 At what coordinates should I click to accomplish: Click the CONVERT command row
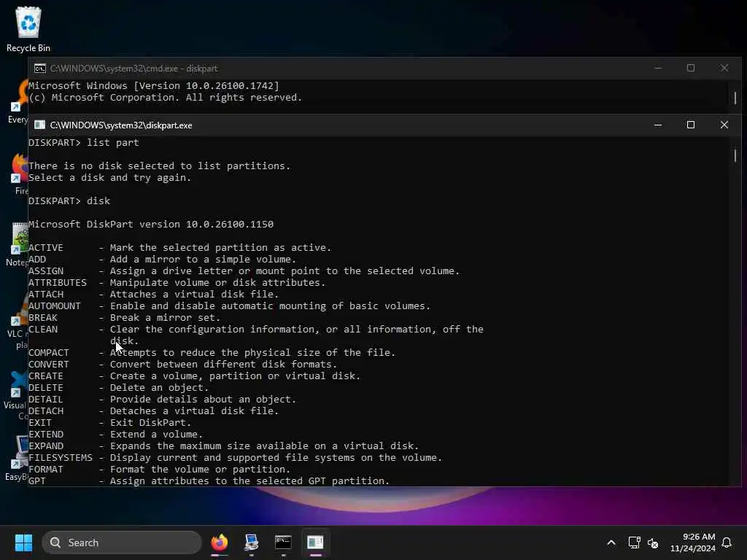[x=183, y=365]
